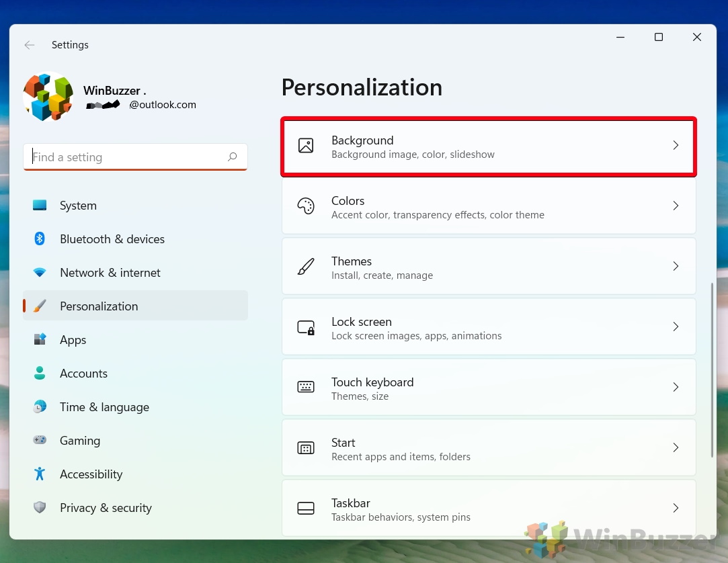
Task: Expand Background settings chevron
Action: (676, 146)
